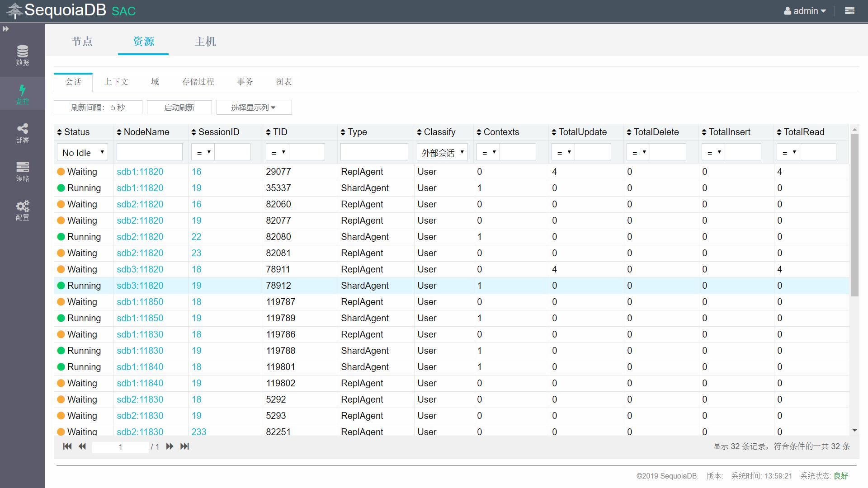
Task: Focus the SessionID filter value input
Action: tap(232, 152)
